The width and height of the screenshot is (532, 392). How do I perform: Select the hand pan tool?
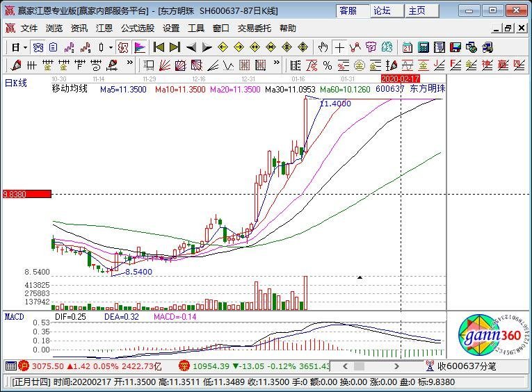[x=323, y=47]
